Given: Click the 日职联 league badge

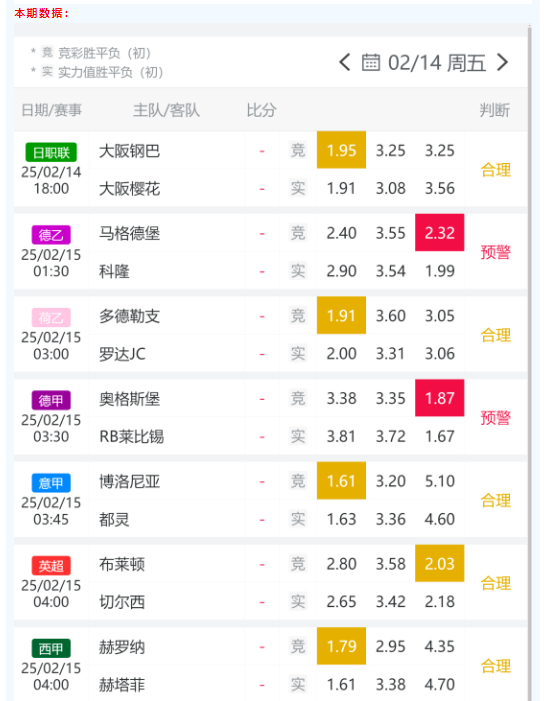Looking at the screenshot, I should click(51, 152).
